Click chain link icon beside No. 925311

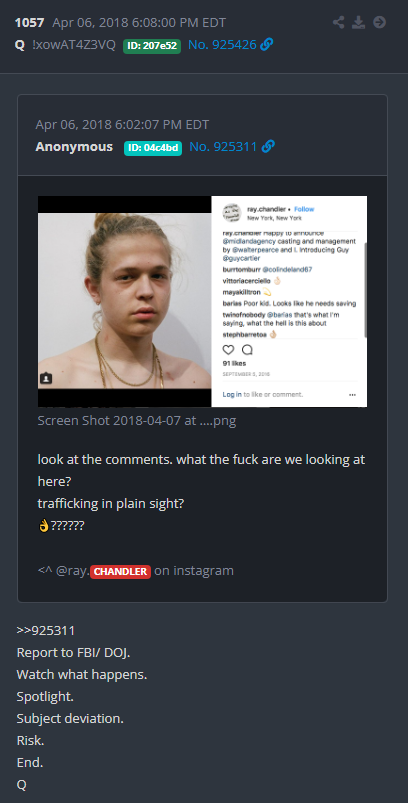(268, 147)
